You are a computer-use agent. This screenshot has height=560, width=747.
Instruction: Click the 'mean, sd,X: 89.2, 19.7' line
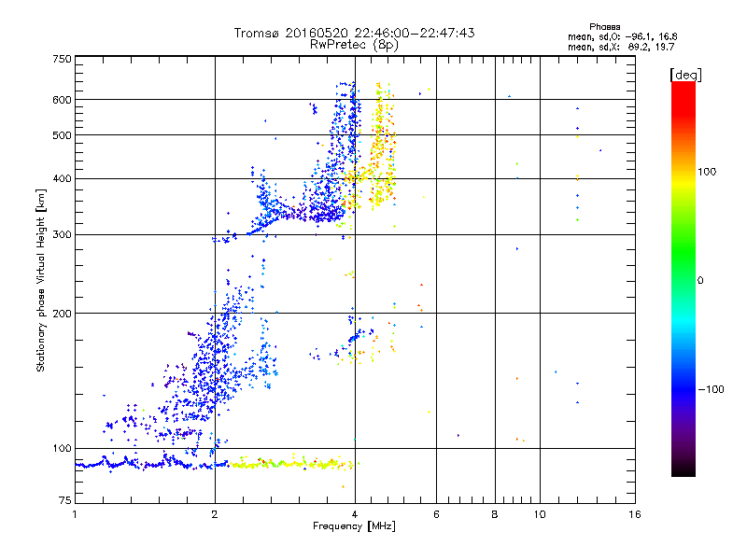coord(621,47)
